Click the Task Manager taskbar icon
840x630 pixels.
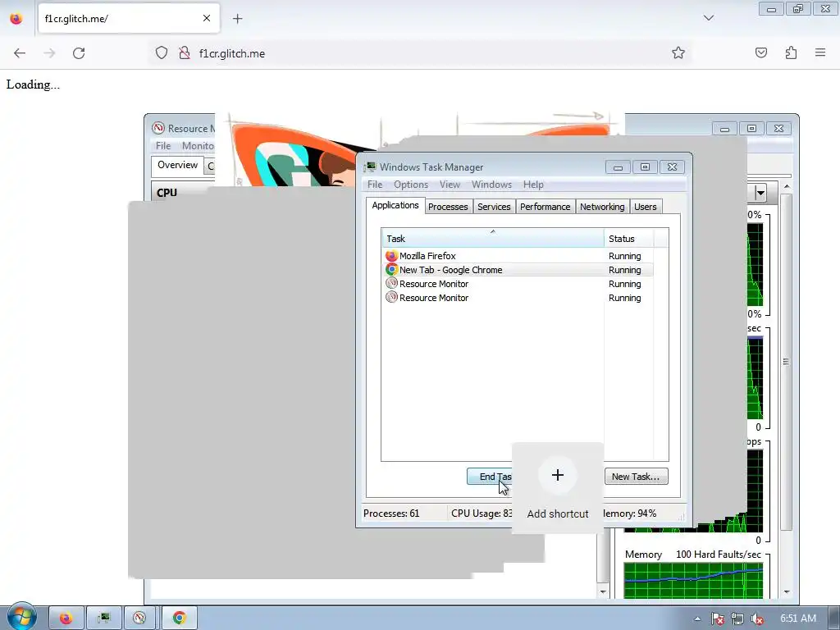104,619
